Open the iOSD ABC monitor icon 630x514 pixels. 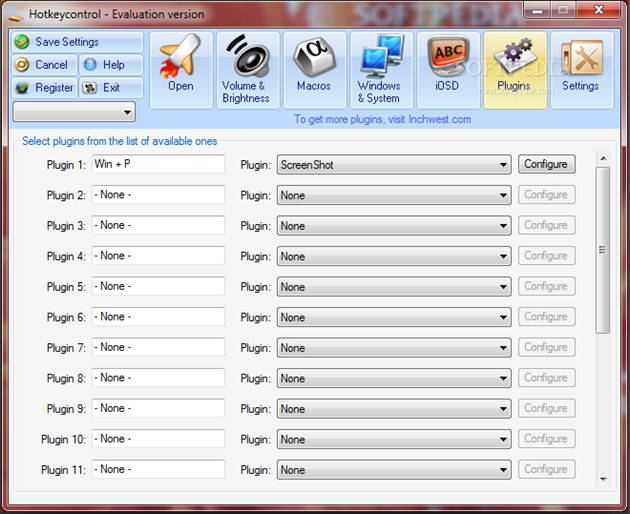click(x=448, y=70)
